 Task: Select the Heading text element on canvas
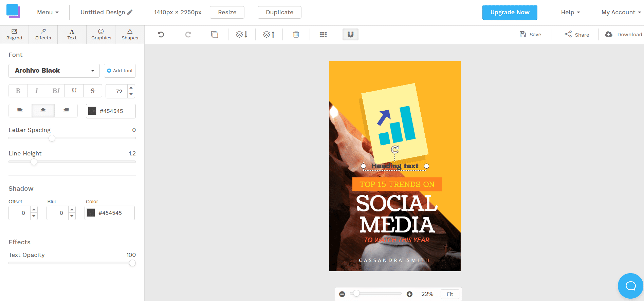[x=395, y=166]
